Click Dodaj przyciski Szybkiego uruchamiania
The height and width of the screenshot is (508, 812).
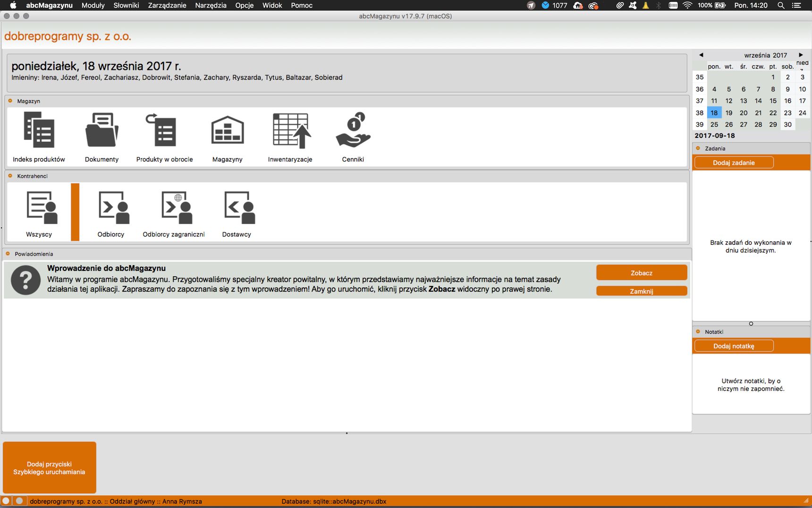tap(50, 468)
